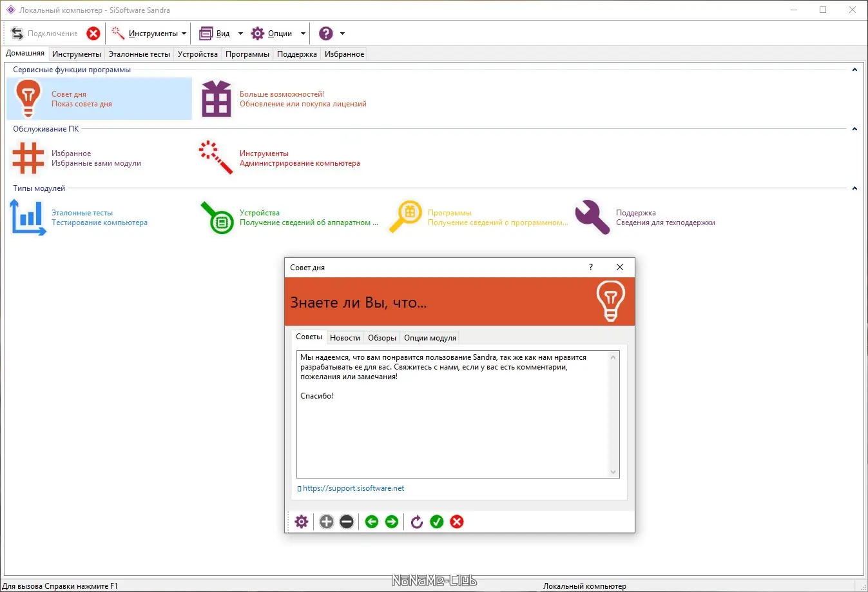
Task: Click the dark minus icon in the dialog toolbar
Action: tap(347, 522)
